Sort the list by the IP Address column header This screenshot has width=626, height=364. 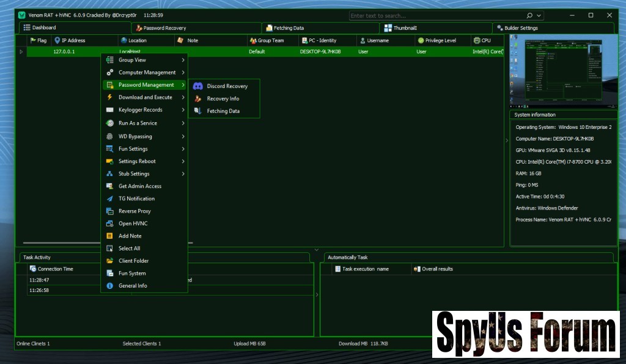(73, 40)
